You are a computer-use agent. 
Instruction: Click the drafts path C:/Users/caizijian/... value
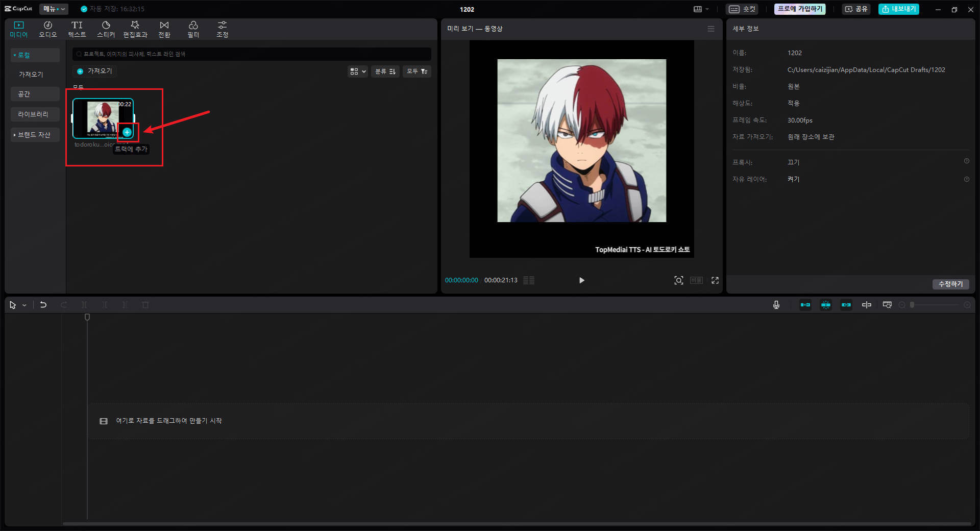(x=866, y=69)
